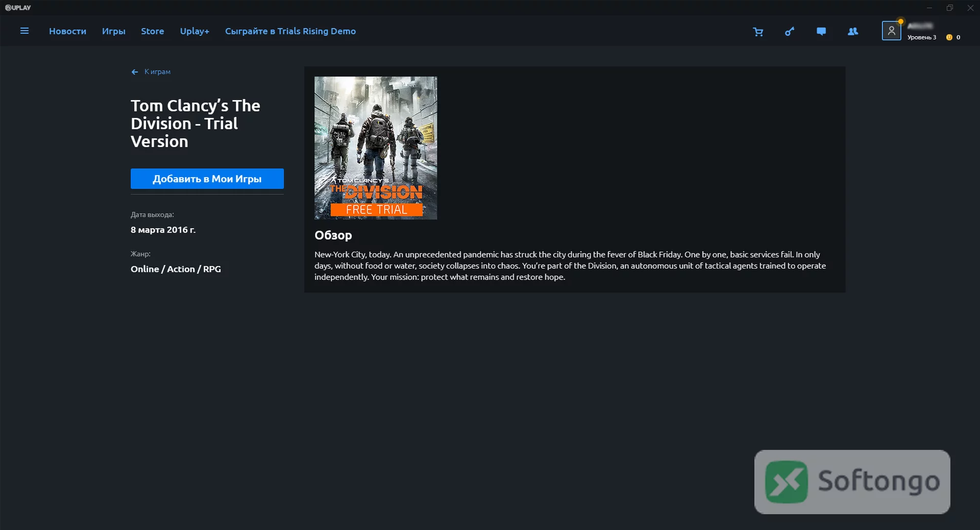
Task: Click the user profile avatar
Action: click(891, 31)
